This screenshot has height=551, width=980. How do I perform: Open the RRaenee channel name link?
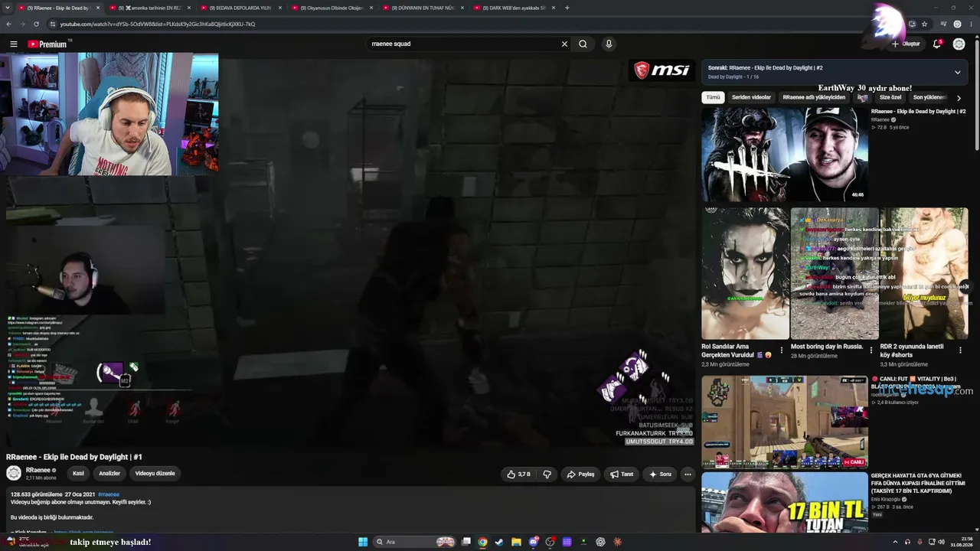point(38,470)
